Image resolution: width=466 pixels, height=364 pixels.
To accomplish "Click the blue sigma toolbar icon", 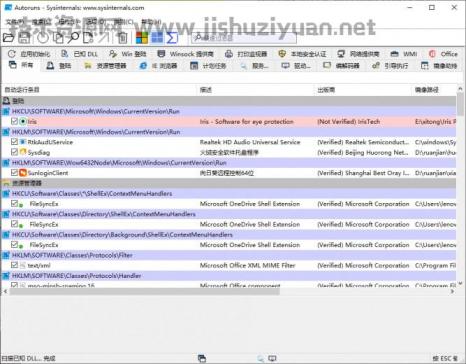I will pyautogui.click(x=172, y=38).
